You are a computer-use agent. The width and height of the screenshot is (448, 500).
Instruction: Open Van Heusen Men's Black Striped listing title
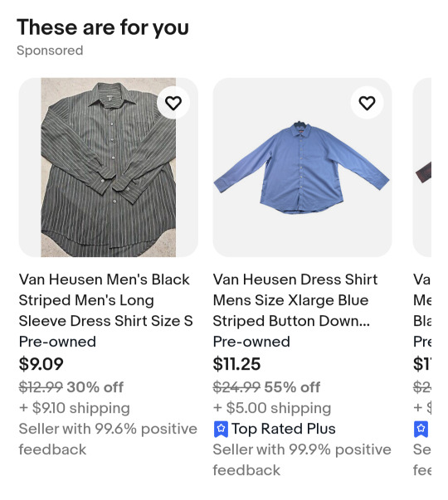(105, 300)
